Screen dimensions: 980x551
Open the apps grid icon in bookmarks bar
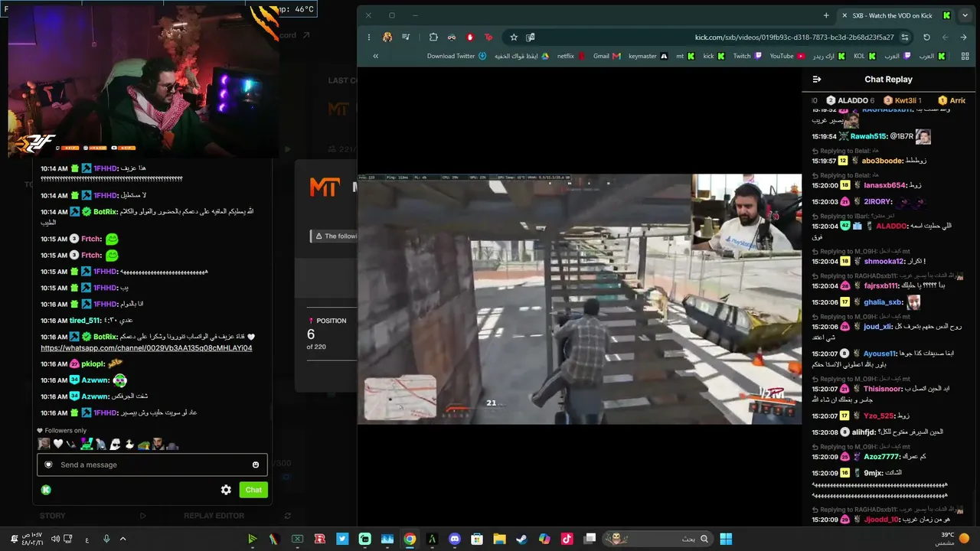click(x=965, y=56)
